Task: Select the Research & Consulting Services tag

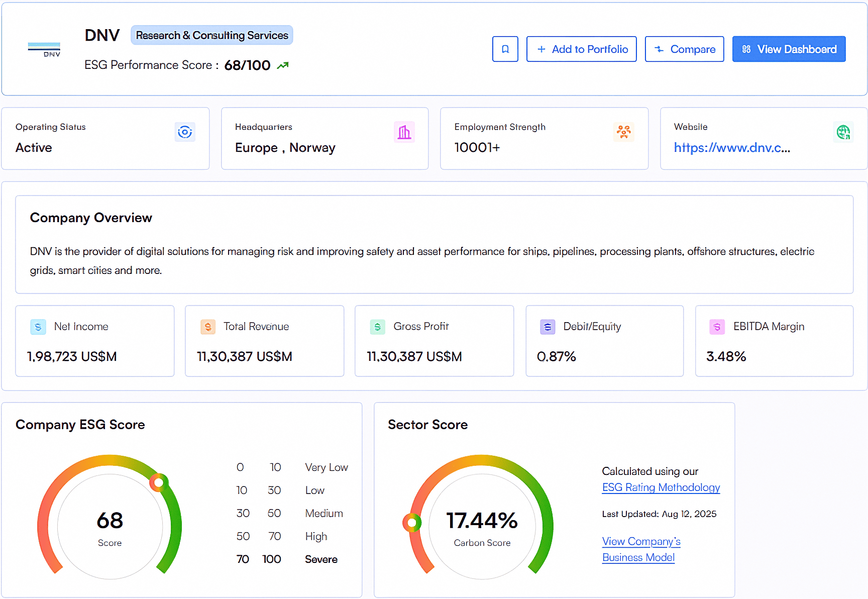Action: click(x=212, y=35)
